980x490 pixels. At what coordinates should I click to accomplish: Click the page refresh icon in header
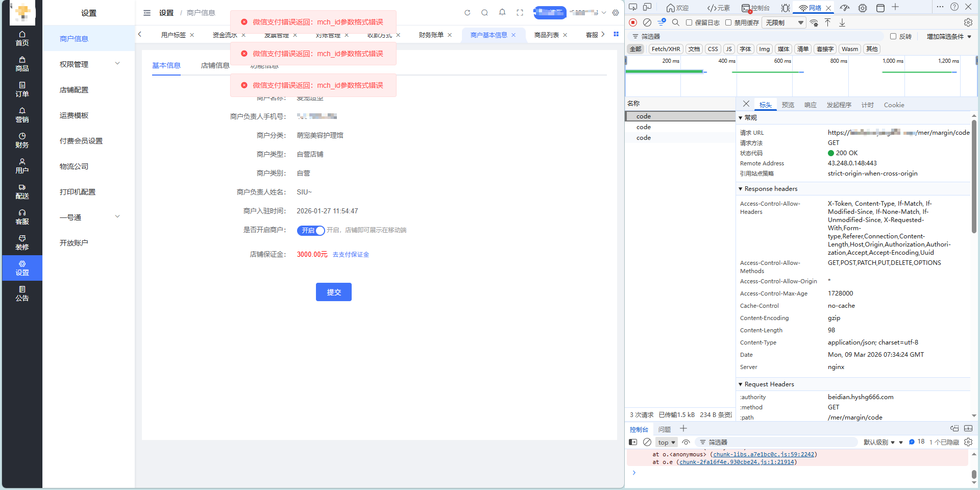467,13
